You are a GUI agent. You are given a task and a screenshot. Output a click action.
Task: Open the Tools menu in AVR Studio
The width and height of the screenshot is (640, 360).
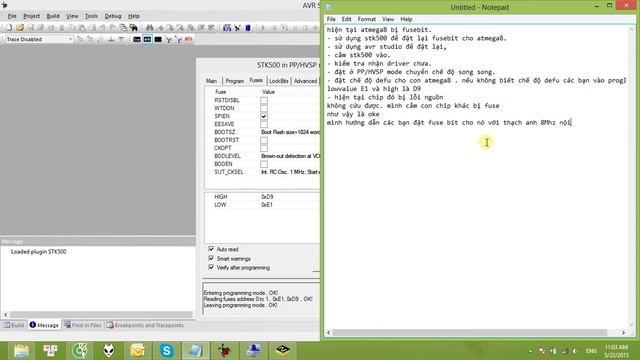[91, 16]
